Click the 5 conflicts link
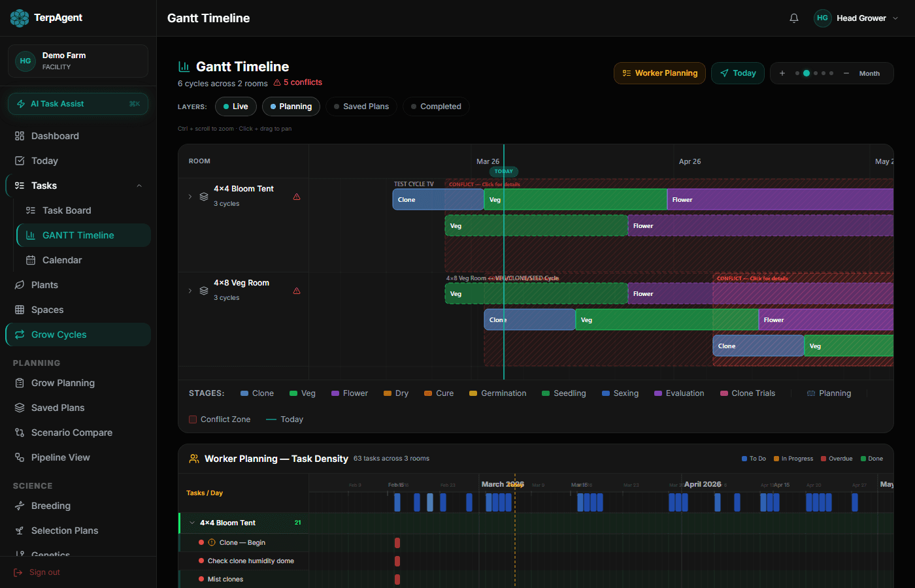Viewport: 915px width, 588px height. click(298, 82)
